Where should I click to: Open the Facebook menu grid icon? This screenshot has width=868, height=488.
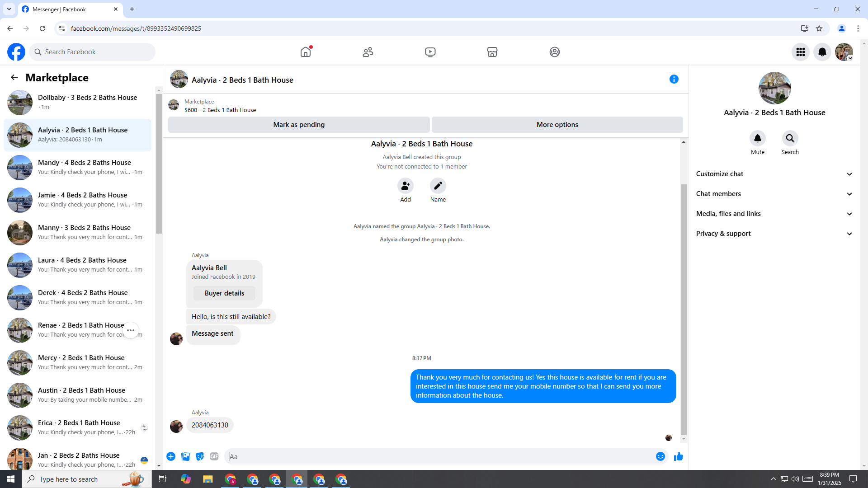[x=801, y=52]
